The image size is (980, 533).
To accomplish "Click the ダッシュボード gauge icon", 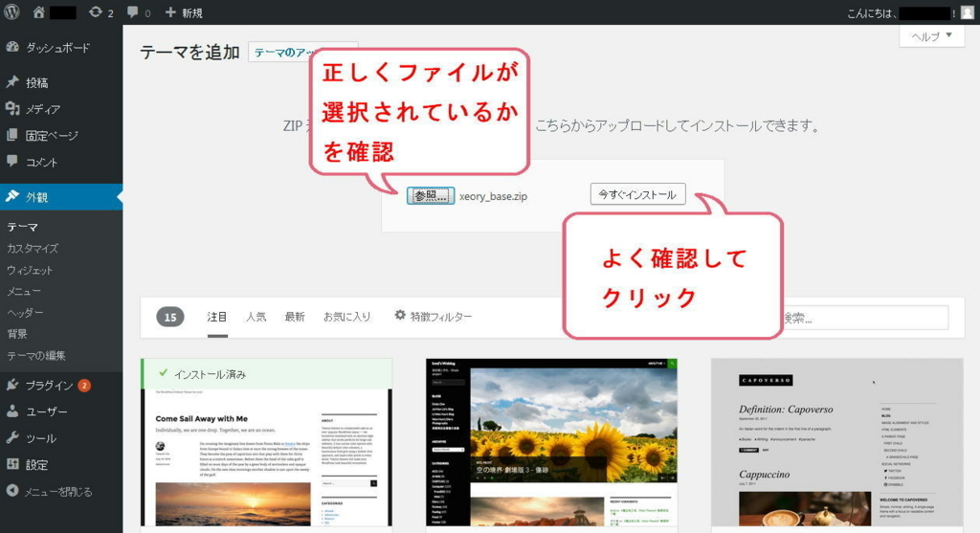I will [12, 47].
